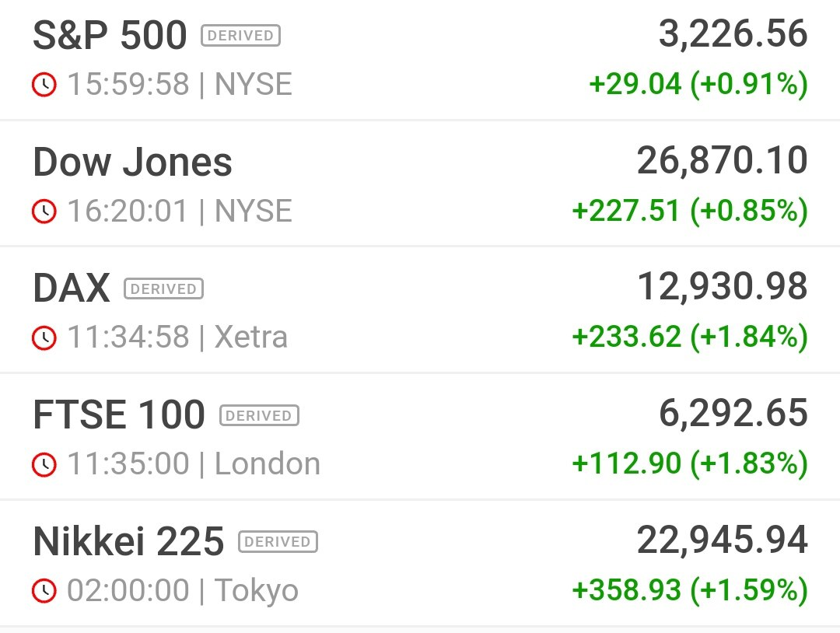Viewport: 840px width, 633px height.
Task: Click the Dow Jones change +227.51 (+0.85%)
Action: 690,211
